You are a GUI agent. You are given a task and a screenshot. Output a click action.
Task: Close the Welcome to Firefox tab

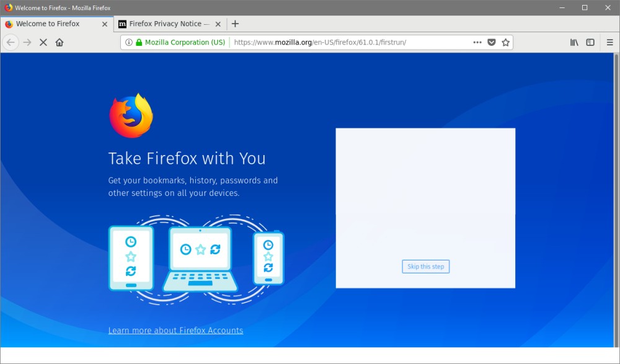(104, 24)
